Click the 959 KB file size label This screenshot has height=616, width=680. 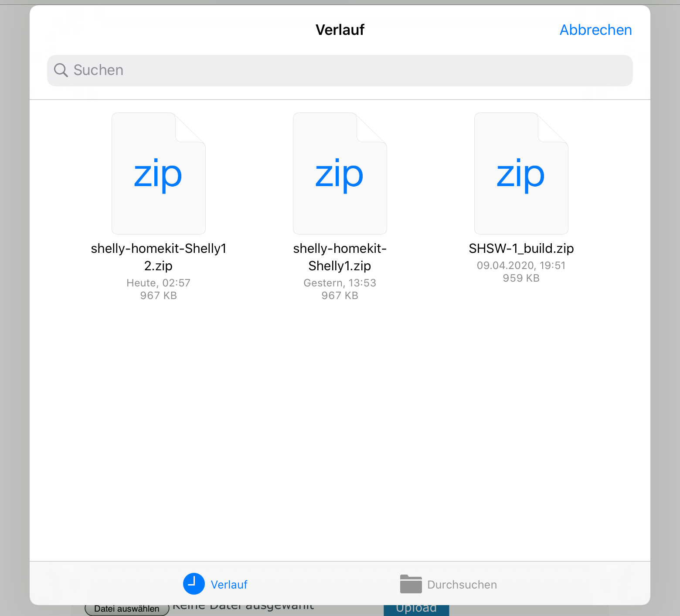coord(521,278)
